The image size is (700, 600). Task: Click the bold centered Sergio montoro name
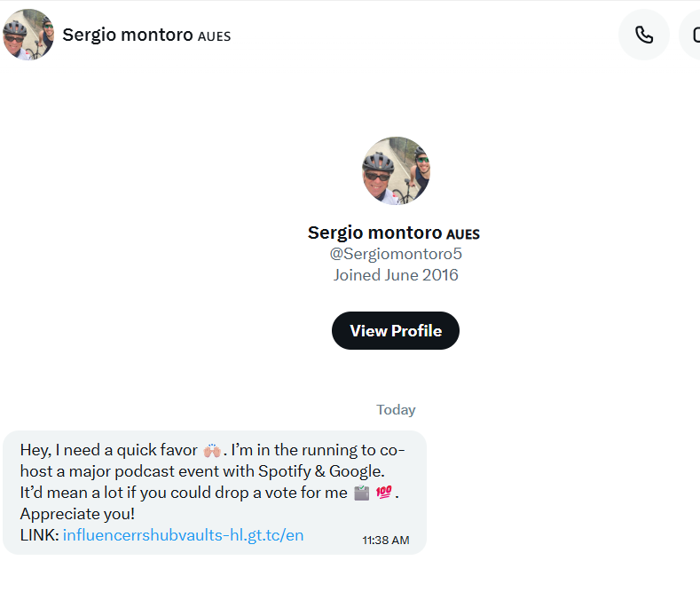tap(375, 233)
